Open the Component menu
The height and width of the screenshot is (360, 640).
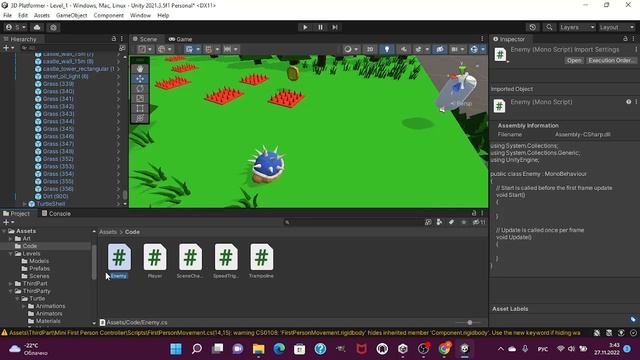click(x=109, y=16)
